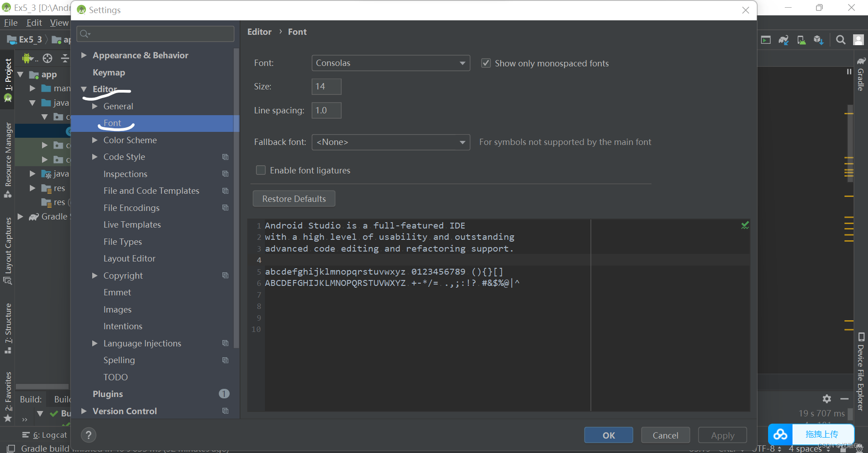Open the Font dropdown showing Consolas
The image size is (868, 453).
[x=391, y=63]
